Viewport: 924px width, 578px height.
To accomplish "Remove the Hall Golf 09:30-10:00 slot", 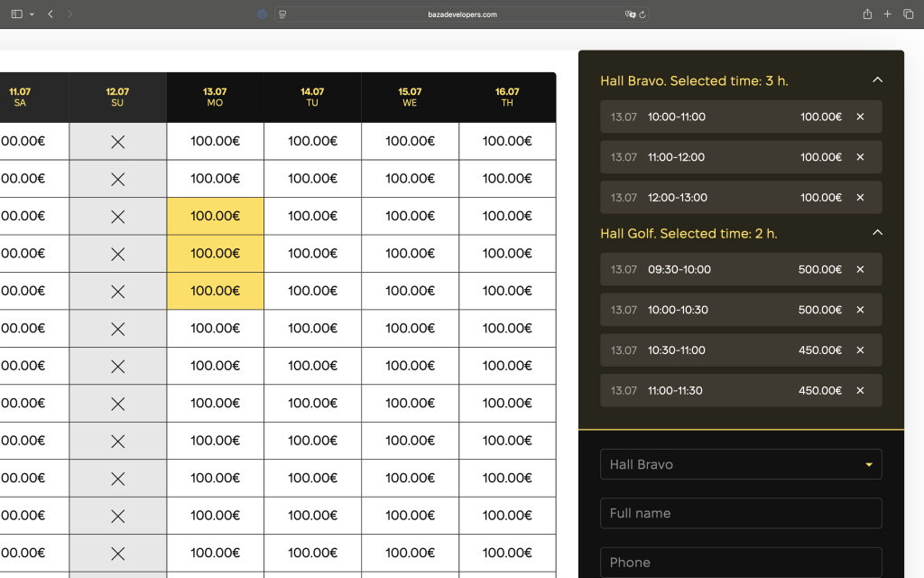I will [x=860, y=269].
